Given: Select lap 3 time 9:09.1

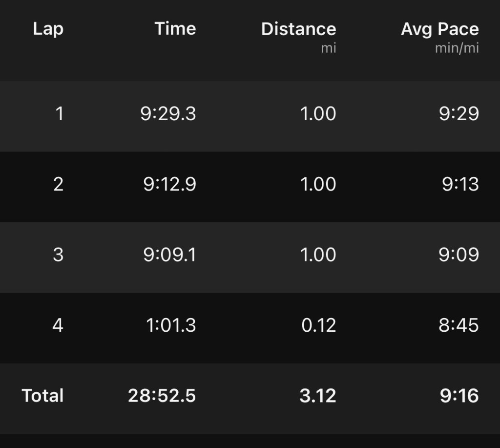Looking at the screenshot, I should click(169, 255).
